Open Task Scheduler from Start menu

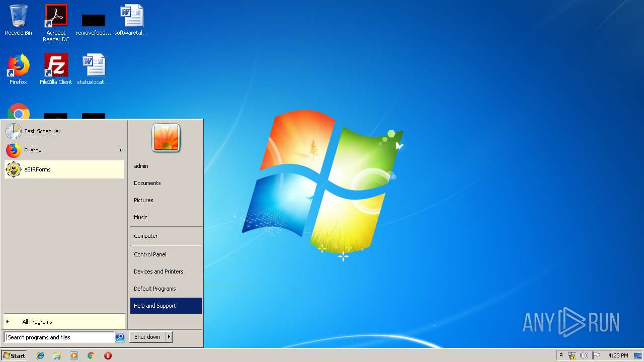click(x=64, y=131)
